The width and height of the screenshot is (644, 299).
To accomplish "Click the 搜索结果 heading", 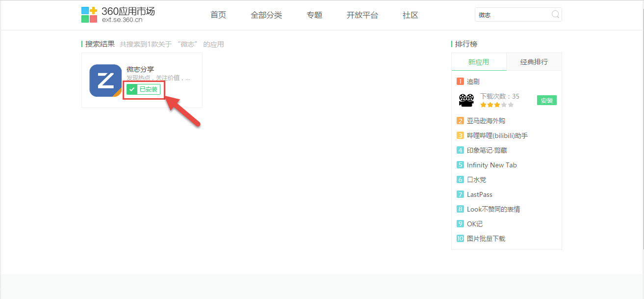I will pos(100,44).
